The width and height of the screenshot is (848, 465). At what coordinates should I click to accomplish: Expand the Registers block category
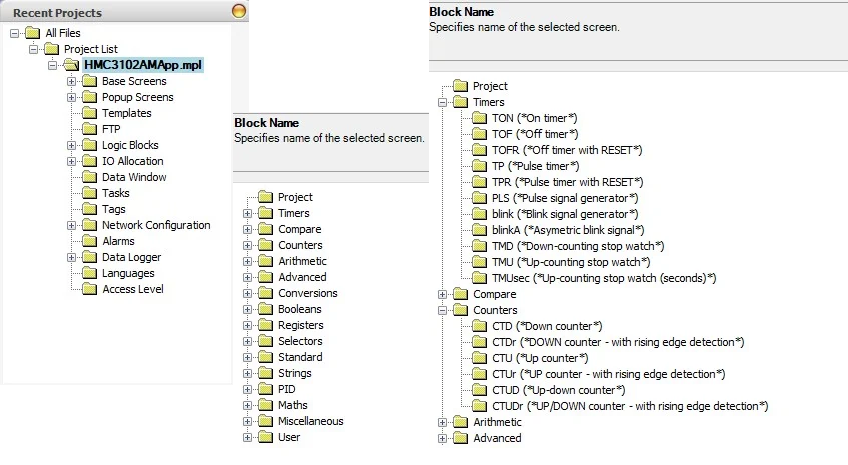247,326
